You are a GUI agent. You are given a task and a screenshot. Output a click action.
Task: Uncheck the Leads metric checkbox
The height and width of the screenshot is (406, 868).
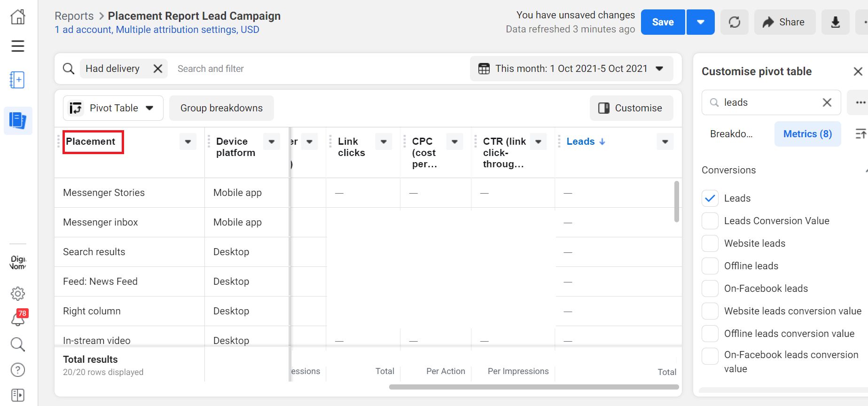tap(710, 198)
